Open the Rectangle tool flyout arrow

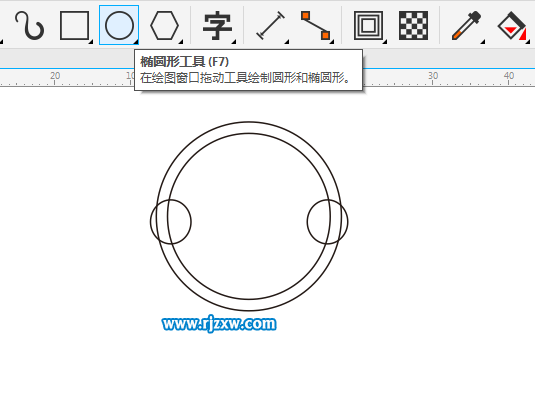[91, 42]
